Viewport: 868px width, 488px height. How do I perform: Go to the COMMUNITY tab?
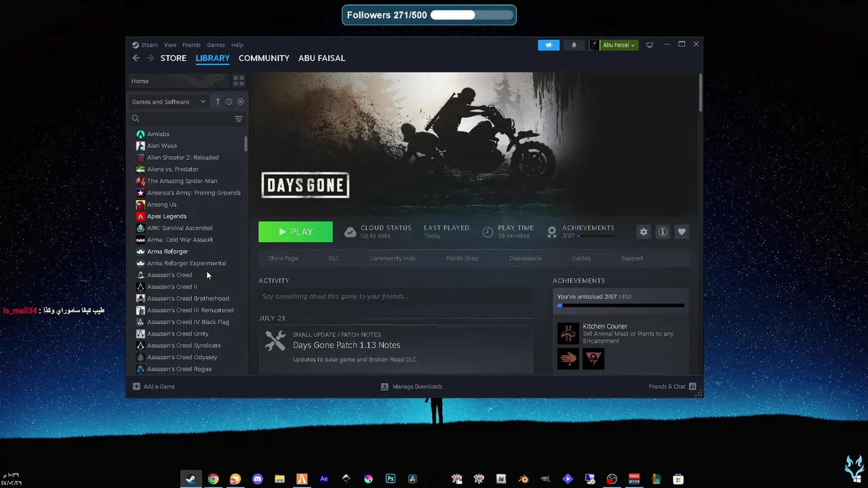[x=264, y=58]
